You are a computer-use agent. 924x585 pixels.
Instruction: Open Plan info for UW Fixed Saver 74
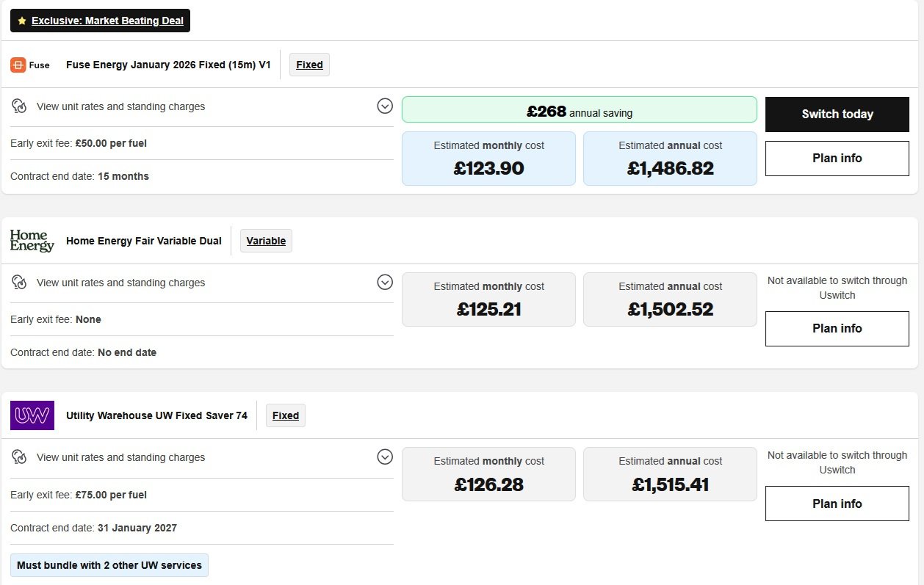pyautogui.click(x=837, y=504)
